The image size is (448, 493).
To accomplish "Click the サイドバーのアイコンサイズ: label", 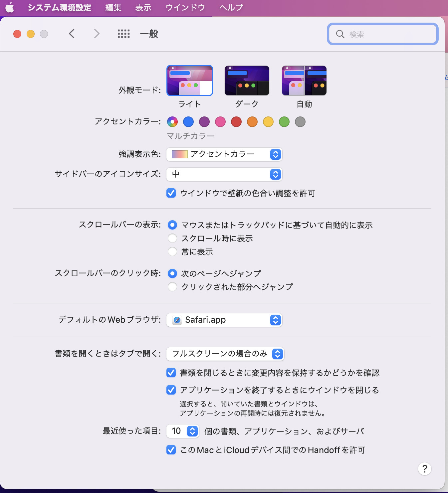I will click(108, 174).
